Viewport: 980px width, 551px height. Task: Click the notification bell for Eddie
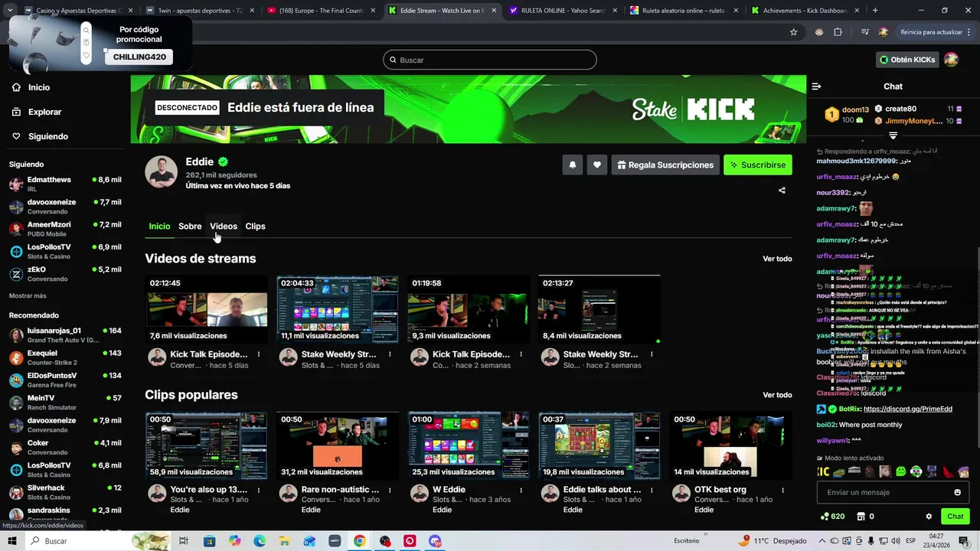[572, 165]
